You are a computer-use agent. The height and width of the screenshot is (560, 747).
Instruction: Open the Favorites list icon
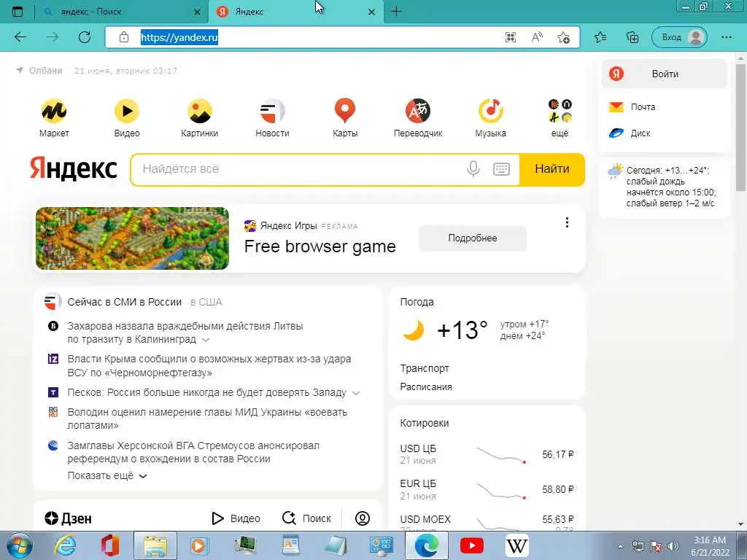[x=600, y=37]
